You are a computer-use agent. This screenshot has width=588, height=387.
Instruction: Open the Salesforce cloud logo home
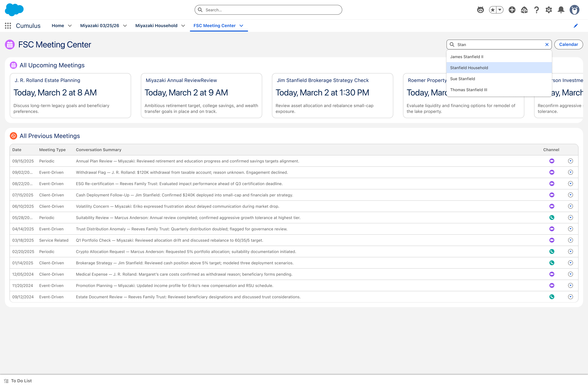click(14, 10)
